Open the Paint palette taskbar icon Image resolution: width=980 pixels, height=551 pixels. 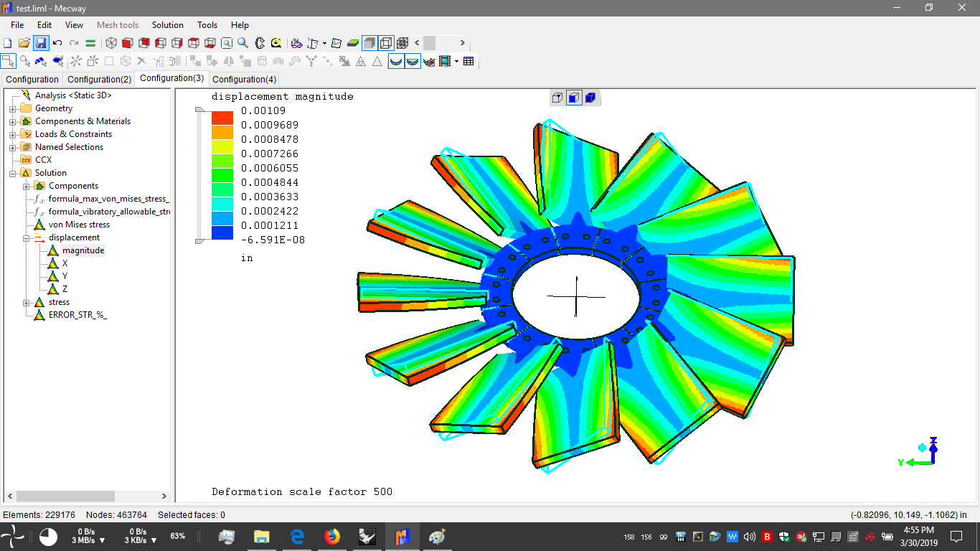(x=437, y=536)
